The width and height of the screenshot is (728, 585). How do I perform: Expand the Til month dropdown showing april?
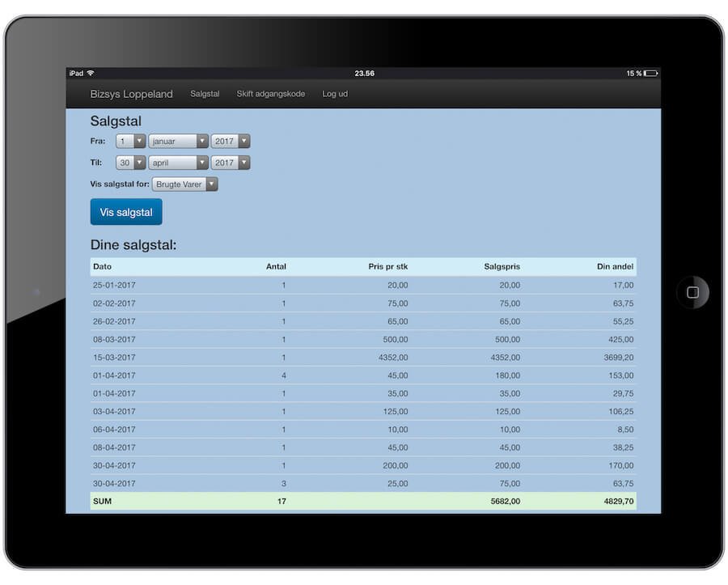click(178, 163)
